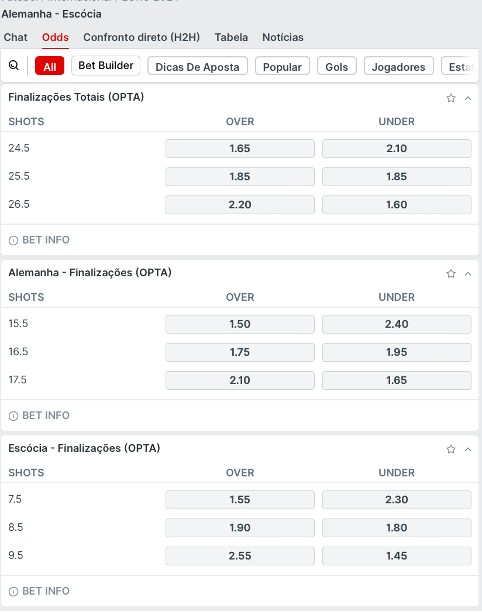
Task: Select the Bet Builder filter
Action: [106, 66]
